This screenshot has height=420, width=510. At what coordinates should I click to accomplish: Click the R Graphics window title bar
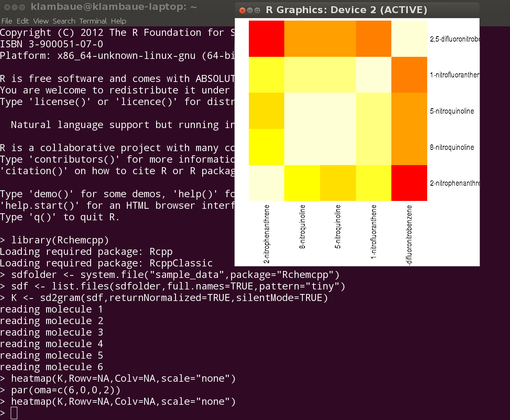(x=346, y=10)
